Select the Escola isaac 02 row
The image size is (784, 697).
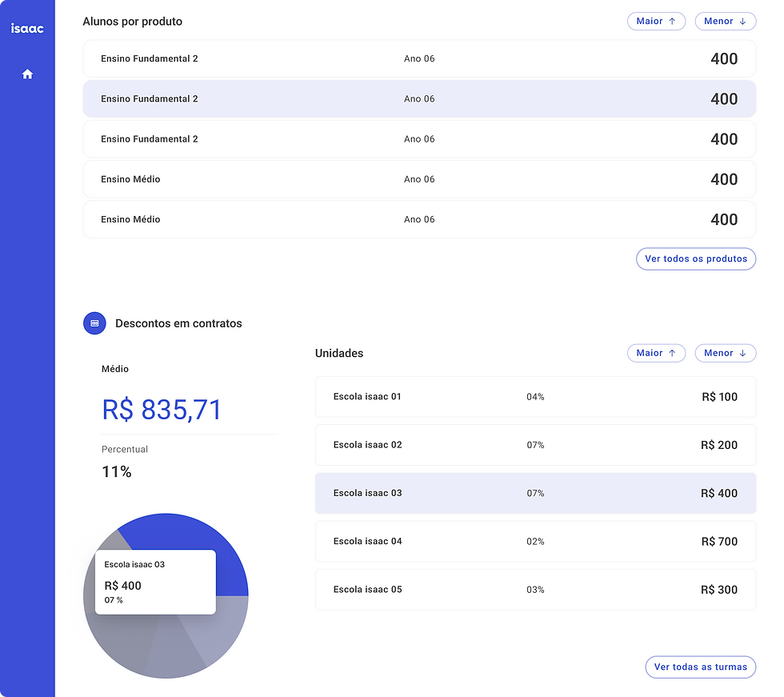coord(535,445)
